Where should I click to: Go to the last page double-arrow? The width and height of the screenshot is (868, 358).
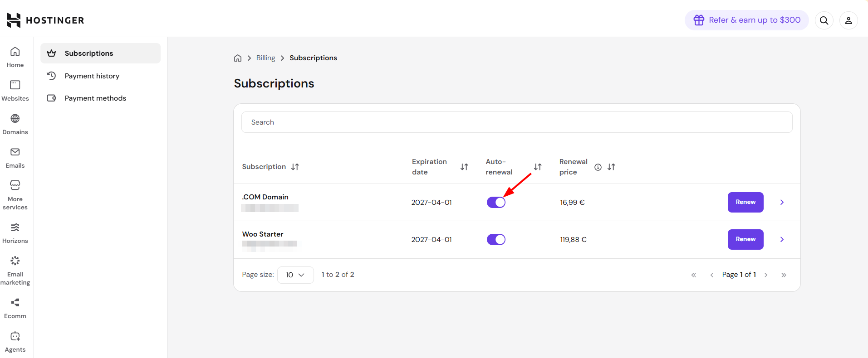pos(784,275)
